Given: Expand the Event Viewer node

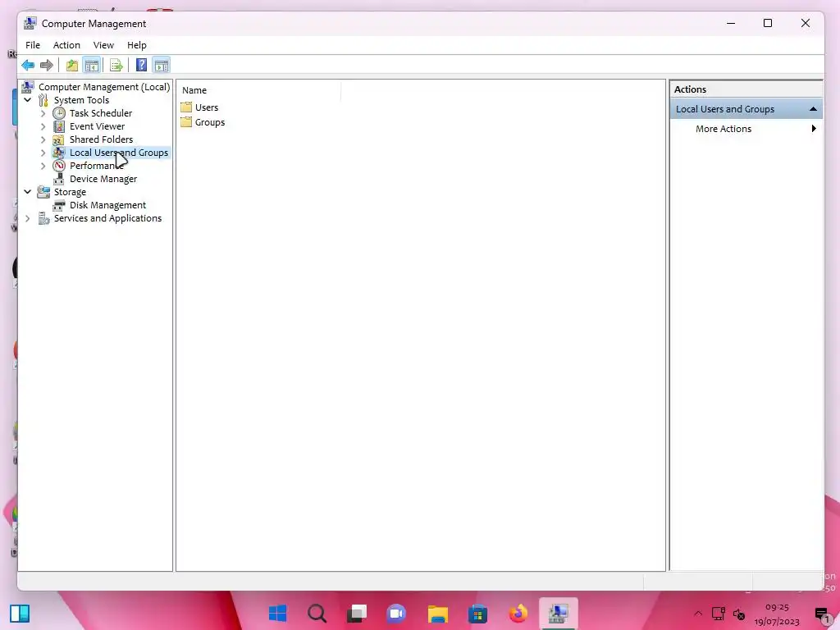Looking at the screenshot, I should pos(43,126).
